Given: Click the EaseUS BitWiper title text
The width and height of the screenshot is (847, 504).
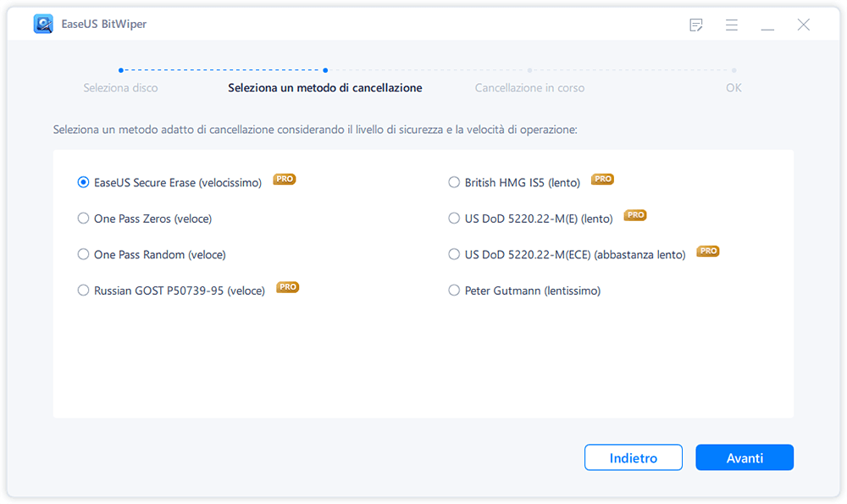Looking at the screenshot, I should coord(103,25).
